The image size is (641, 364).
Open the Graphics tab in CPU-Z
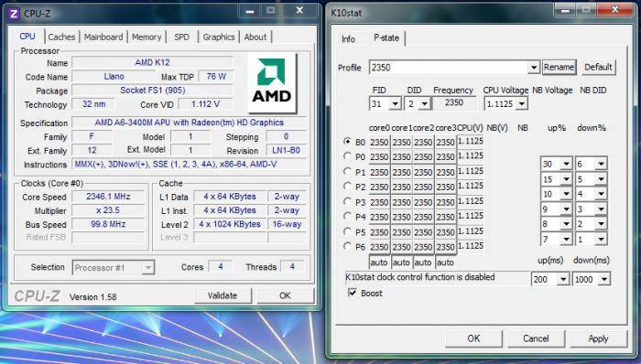coord(219,37)
